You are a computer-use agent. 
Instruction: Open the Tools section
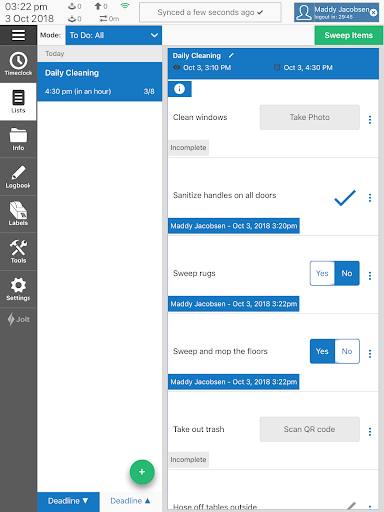[x=18, y=252]
